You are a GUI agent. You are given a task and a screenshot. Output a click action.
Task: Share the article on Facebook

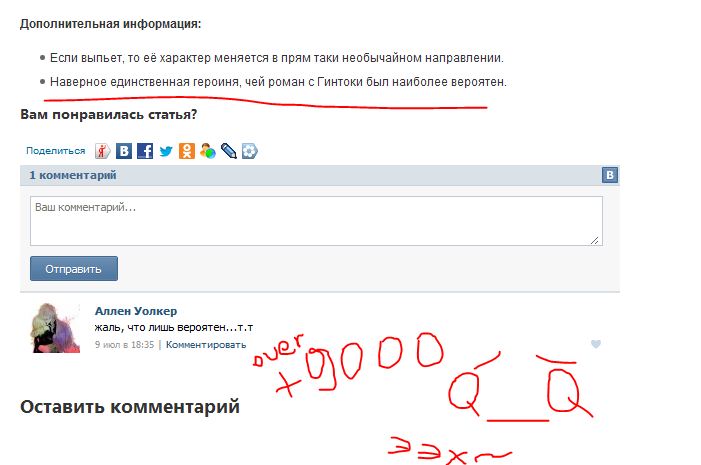click(x=145, y=151)
